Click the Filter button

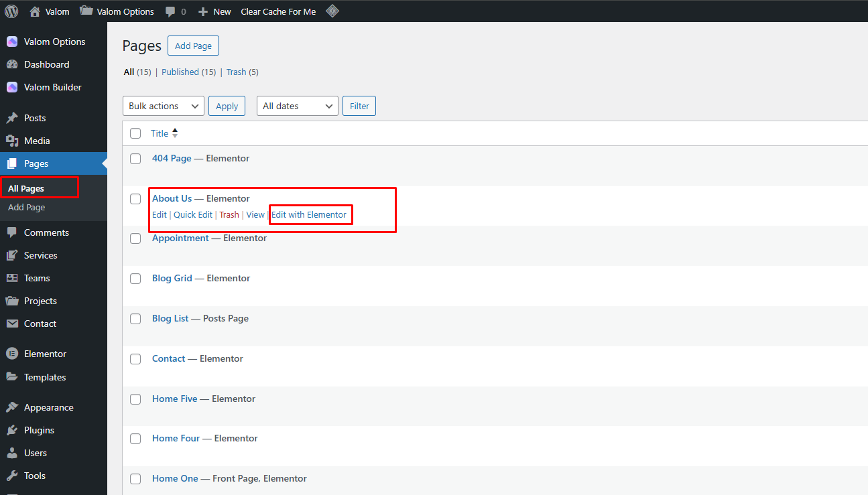(359, 106)
